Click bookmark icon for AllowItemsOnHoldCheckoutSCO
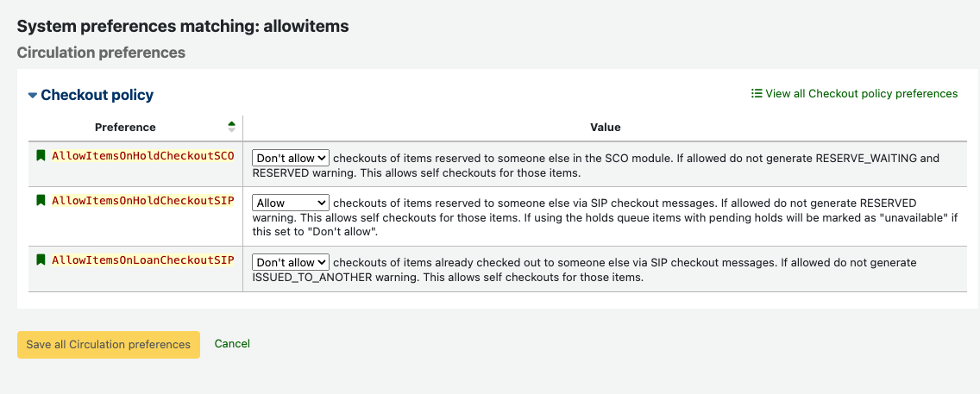980x394 pixels. pos(41,156)
